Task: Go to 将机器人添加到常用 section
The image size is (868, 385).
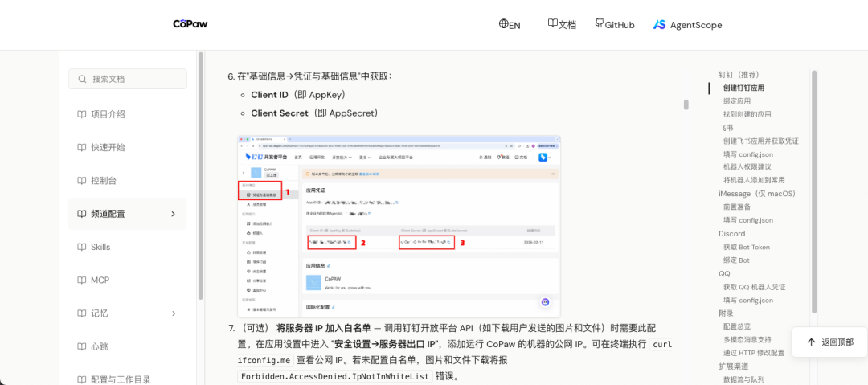Action: (x=754, y=180)
